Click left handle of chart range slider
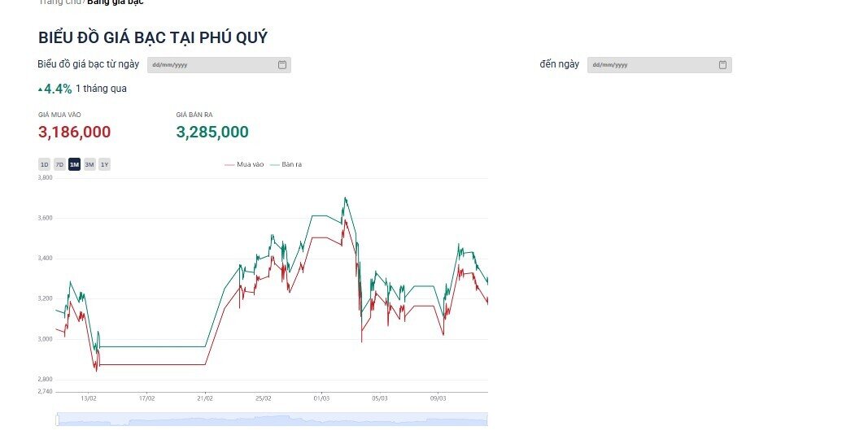 (x=57, y=420)
